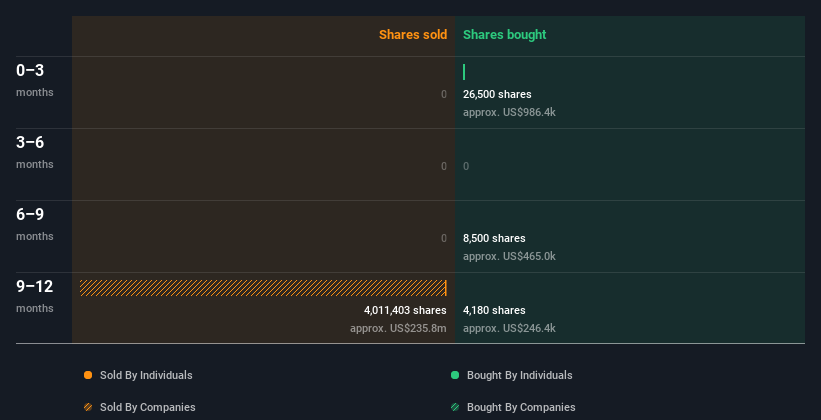Select the Sold By Individuals legend label
The height and width of the screenshot is (420, 821).
coord(146,375)
